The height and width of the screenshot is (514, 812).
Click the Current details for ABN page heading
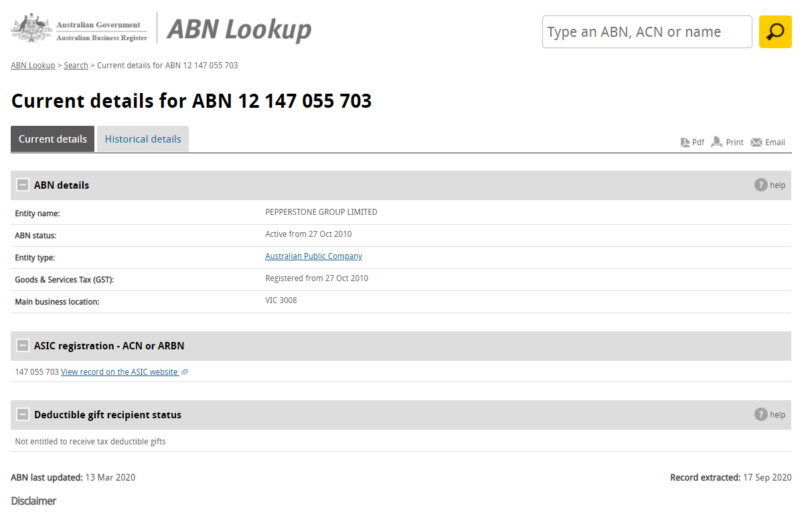[x=191, y=101]
